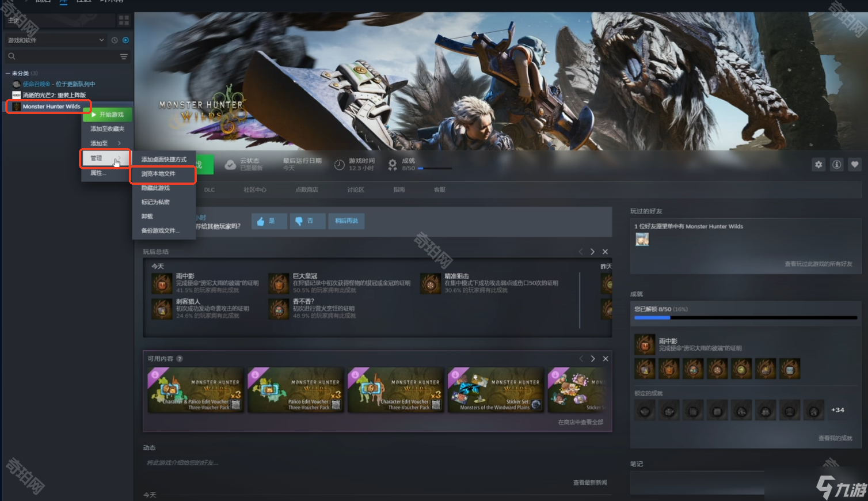The image size is (868, 501).
Task: Open the 可用内容 help question icon
Action: [180, 359]
